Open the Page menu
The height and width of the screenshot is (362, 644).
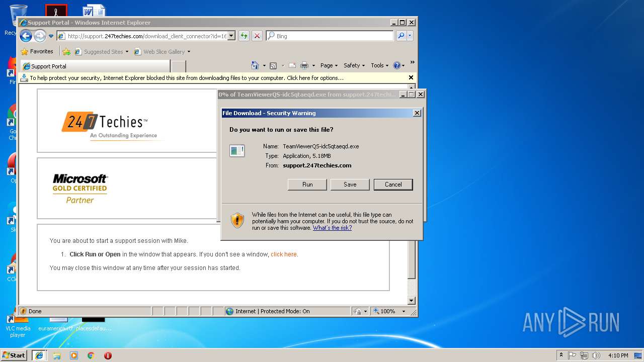pos(330,65)
